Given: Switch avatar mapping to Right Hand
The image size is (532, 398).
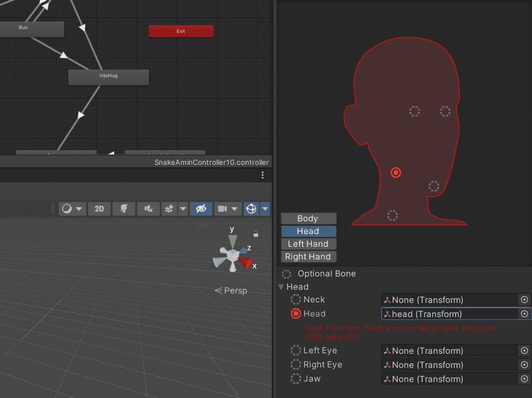Looking at the screenshot, I should click(309, 257).
